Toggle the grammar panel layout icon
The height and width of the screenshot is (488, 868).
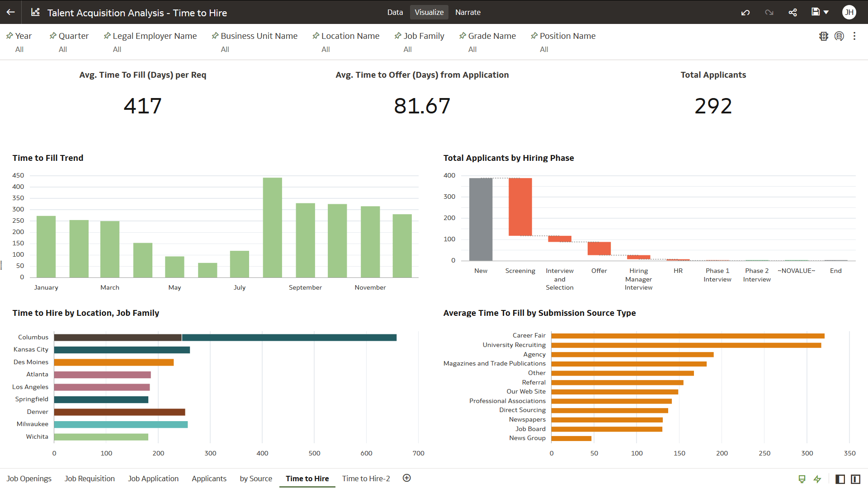click(x=855, y=479)
